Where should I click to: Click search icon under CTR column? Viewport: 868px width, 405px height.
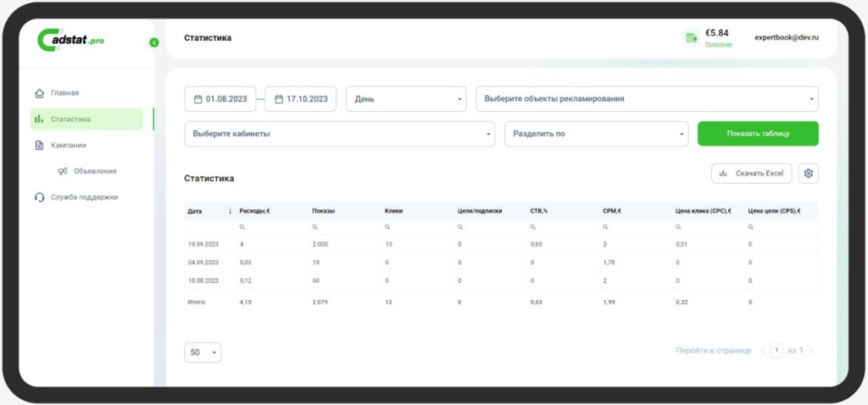532,227
